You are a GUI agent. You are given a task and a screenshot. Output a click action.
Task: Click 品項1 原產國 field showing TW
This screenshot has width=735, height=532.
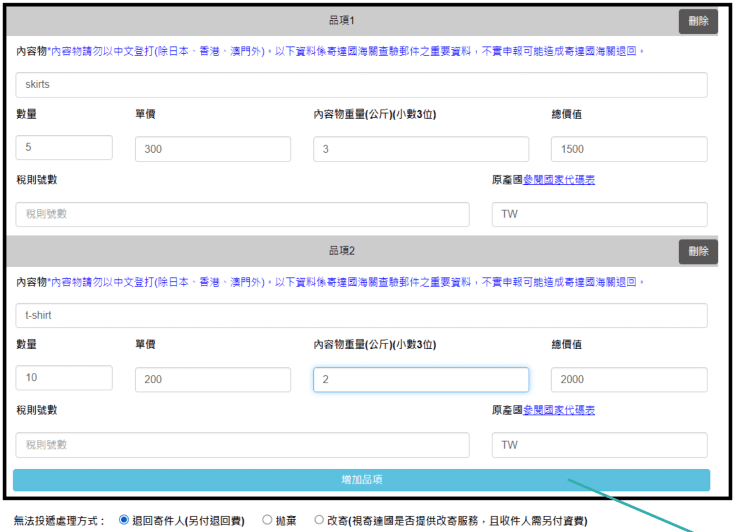599,214
